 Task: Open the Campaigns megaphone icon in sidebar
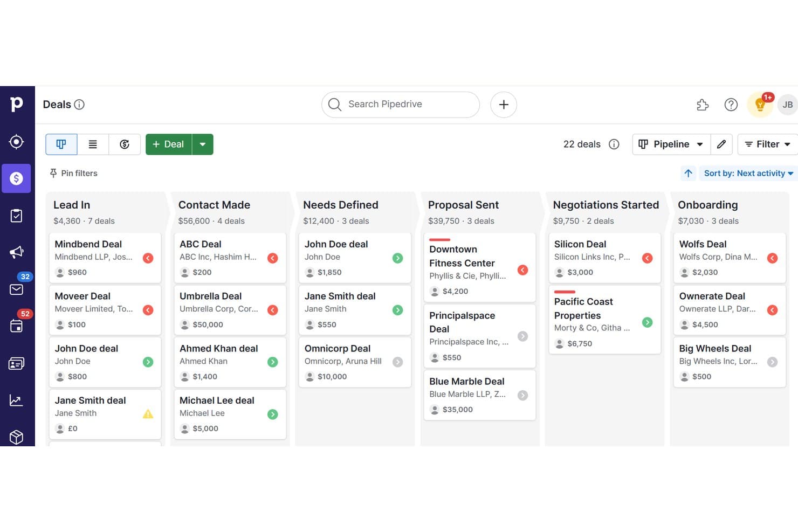[16, 252]
